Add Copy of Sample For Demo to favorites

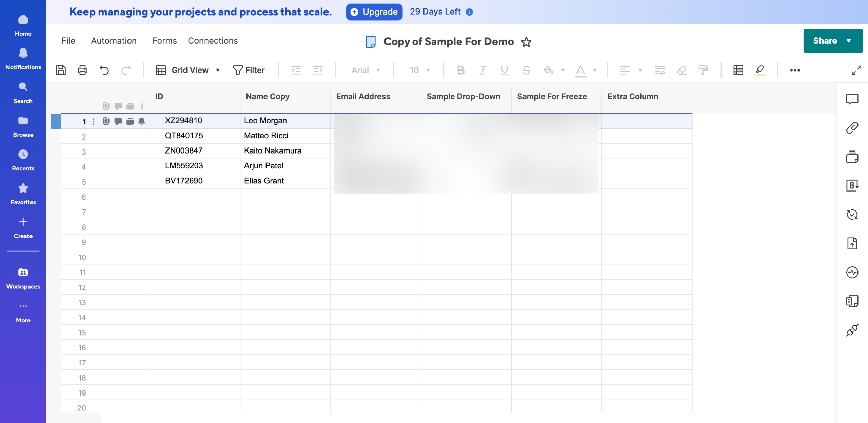pos(526,42)
